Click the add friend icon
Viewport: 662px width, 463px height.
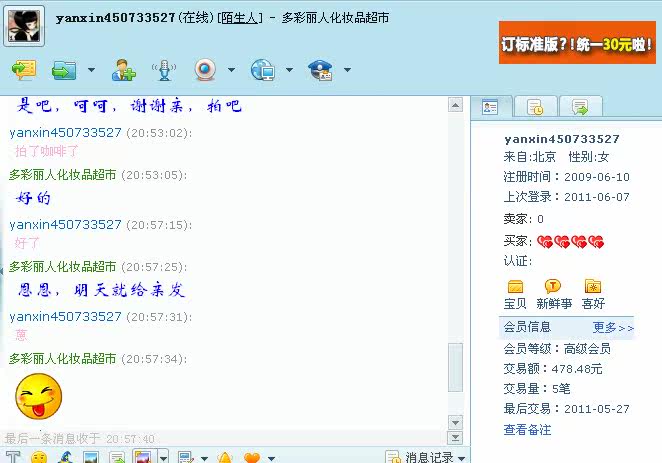coord(124,70)
